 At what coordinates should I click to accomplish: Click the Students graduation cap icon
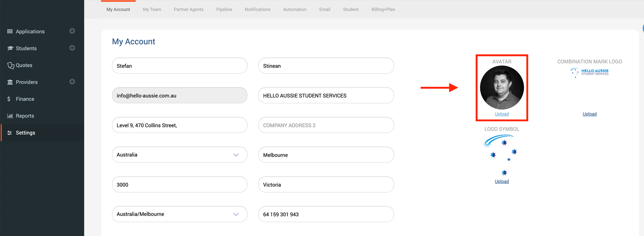10,48
